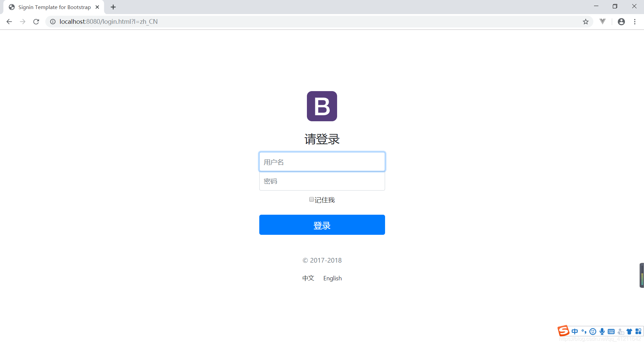Open the Sogou toolbox grid icon
The width and height of the screenshot is (644, 345).
pos(638,331)
